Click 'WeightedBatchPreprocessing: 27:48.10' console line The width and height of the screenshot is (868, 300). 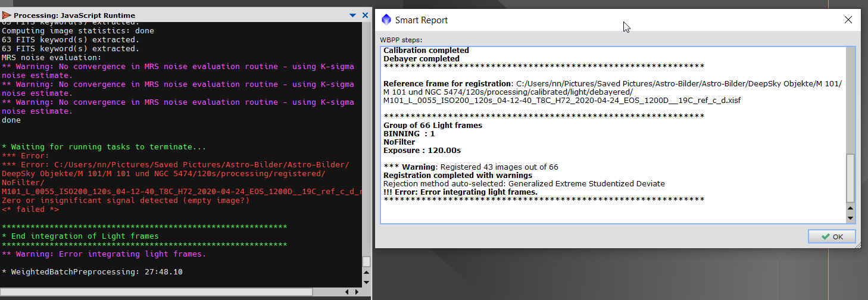point(92,272)
